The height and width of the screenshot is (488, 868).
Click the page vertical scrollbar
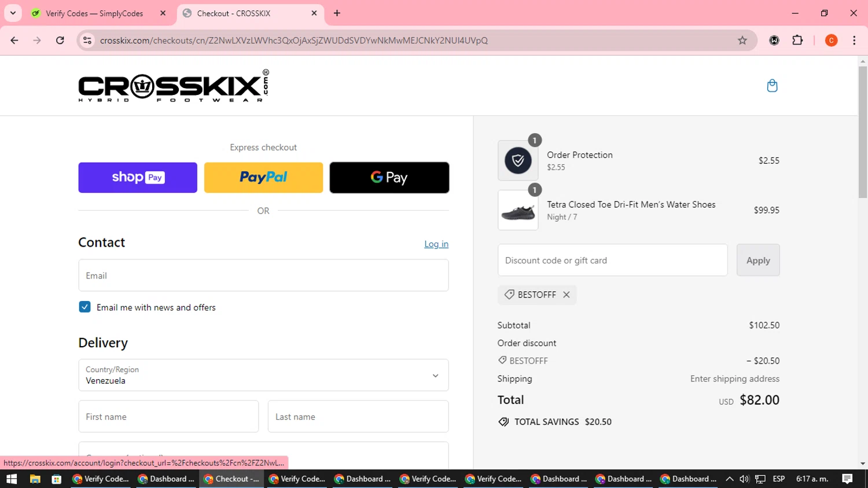pos(863,133)
